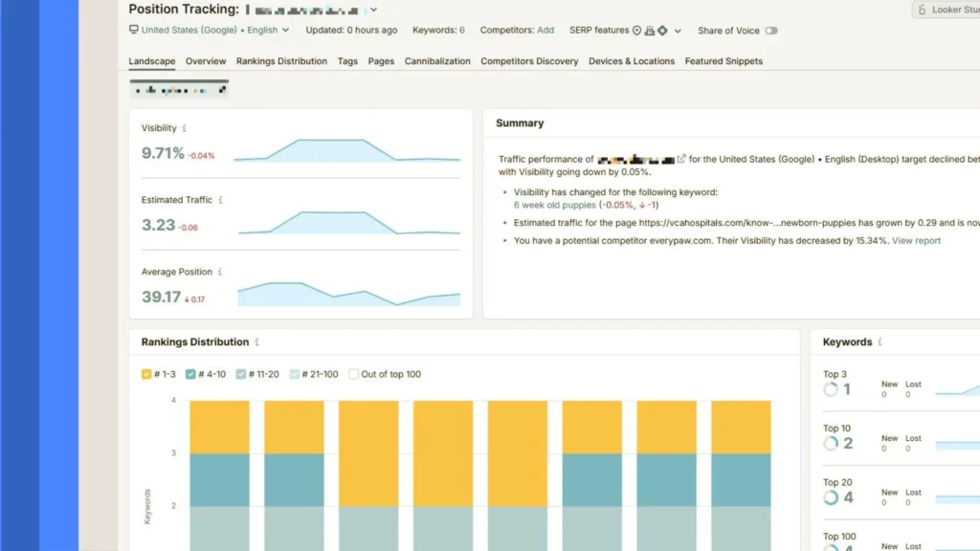980x551 pixels.
Task: Click the Keywords panel info icon
Action: coord(880,342)
